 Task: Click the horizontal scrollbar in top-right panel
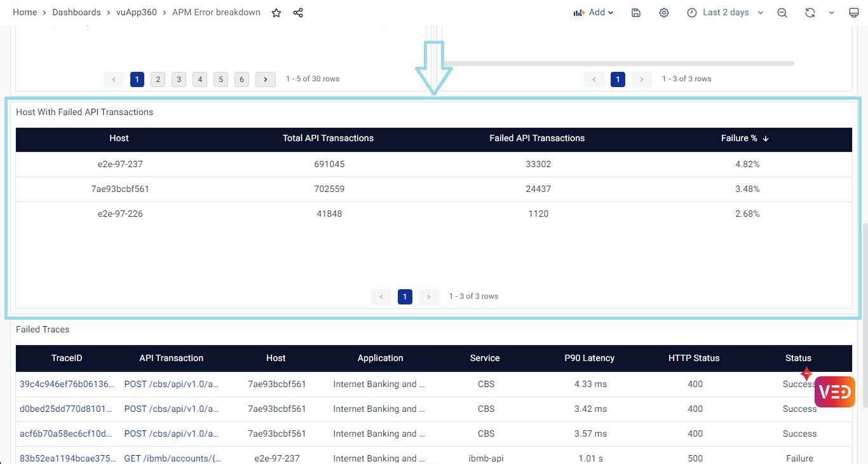[x=618, y=64]
